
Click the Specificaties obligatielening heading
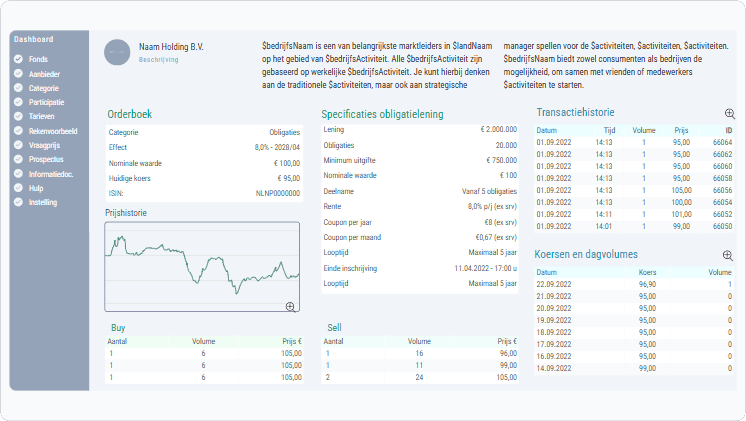[382, 114]
